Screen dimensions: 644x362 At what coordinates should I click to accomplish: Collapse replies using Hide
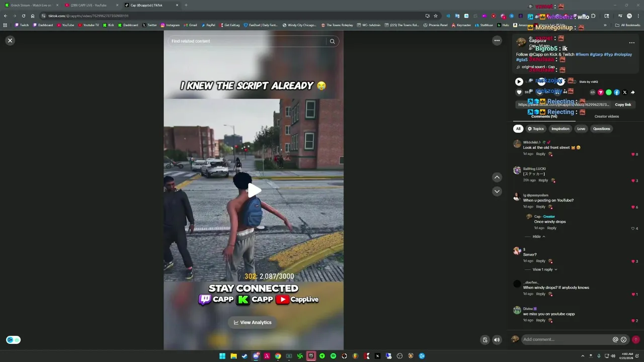pos(538,236)
